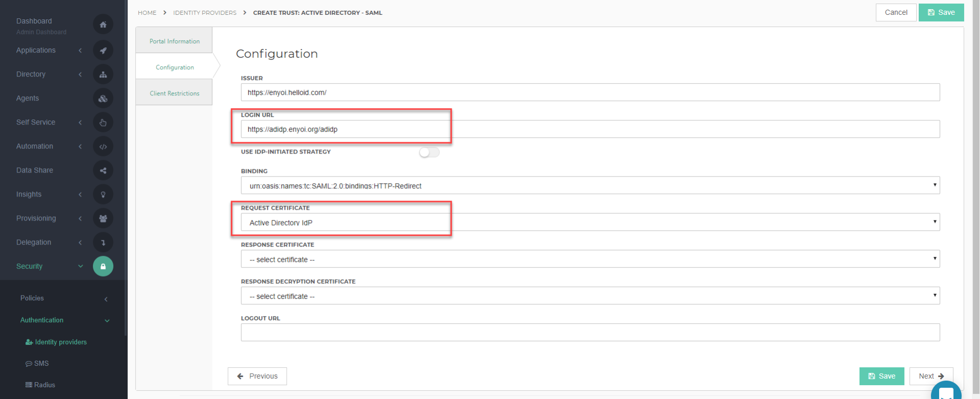Image resolution: width=980 pixels, height=399 pixels.
Task: Click the Directory hierarchy icon
Action: 103,74
